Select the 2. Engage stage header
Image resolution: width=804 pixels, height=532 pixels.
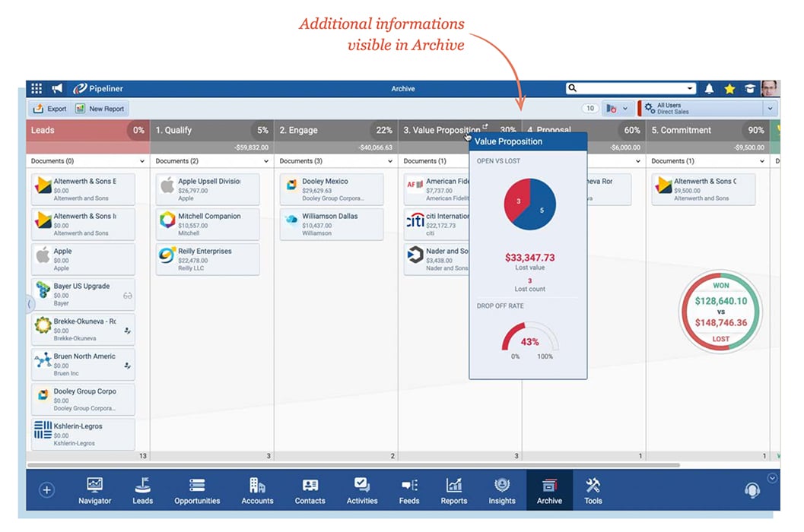(x=336, y=130)
